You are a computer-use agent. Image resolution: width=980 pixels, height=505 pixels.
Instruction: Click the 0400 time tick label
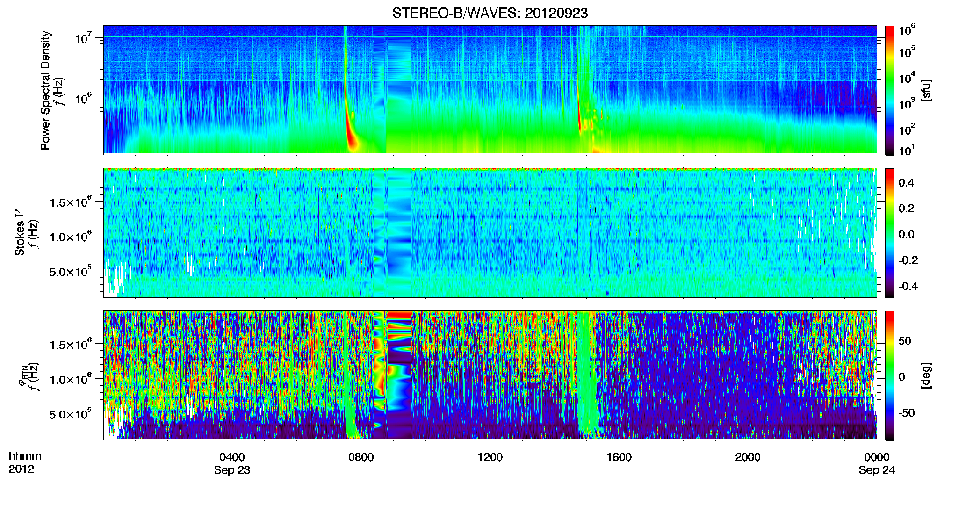pos(232,457)
